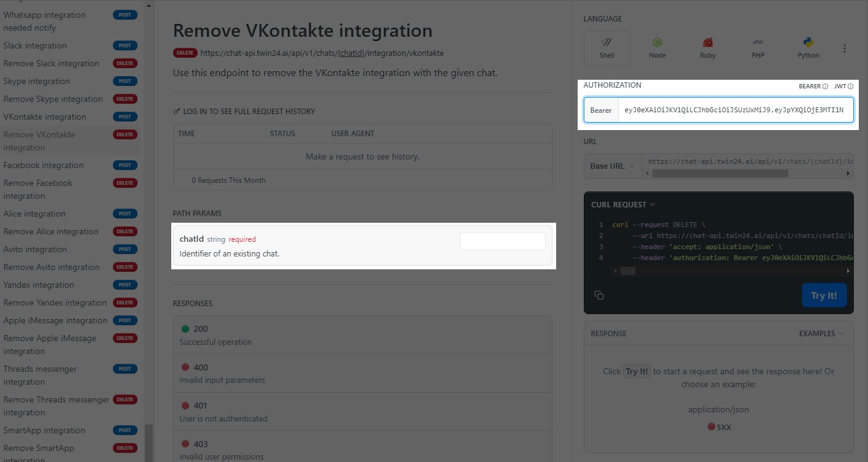Expand the 200 Successful operation response
This screenshot has width=868, height=462.
363,335
